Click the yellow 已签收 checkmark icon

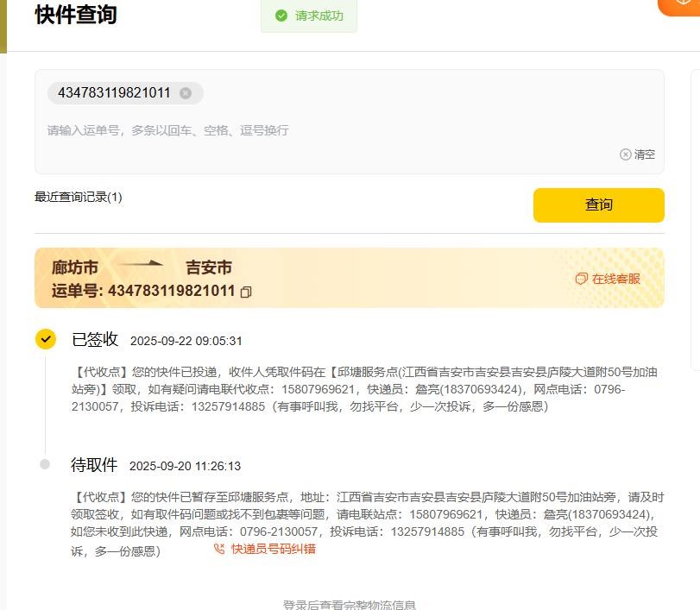coord(46,339)
